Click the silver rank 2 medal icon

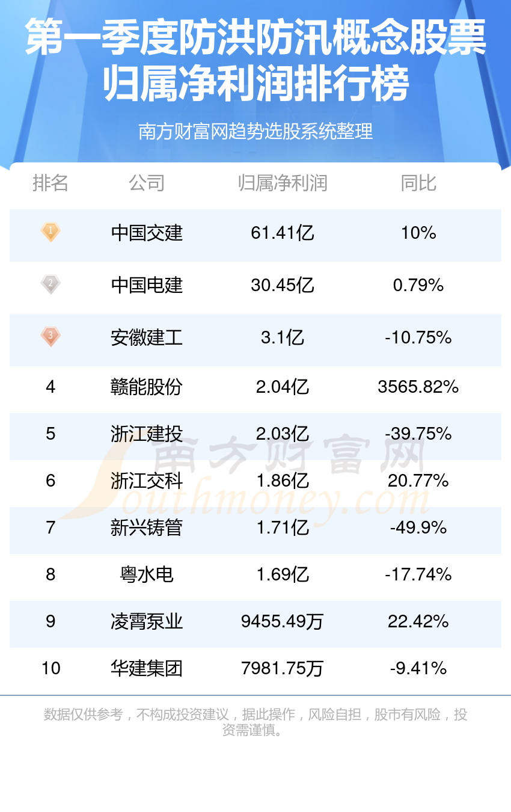click(50, 284)
